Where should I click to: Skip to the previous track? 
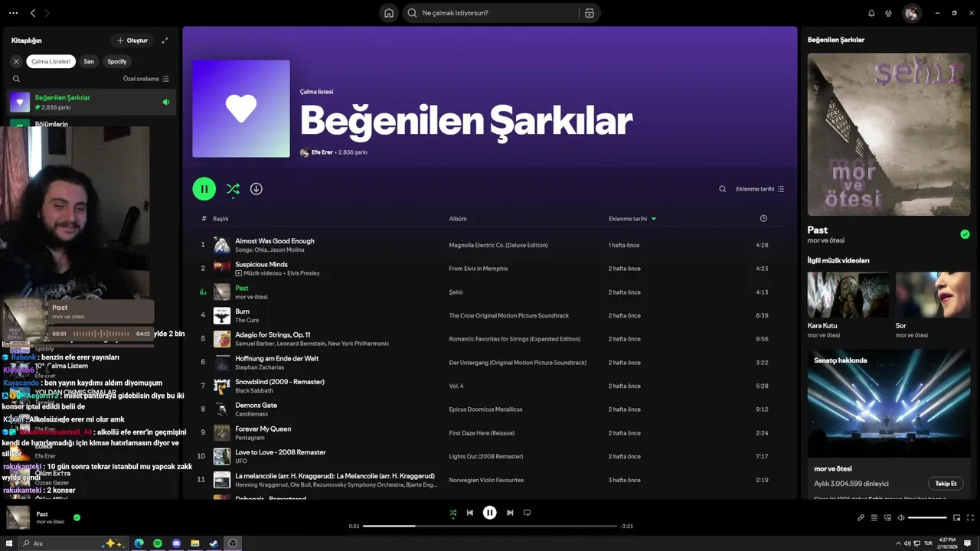click(x=470, y=513)
